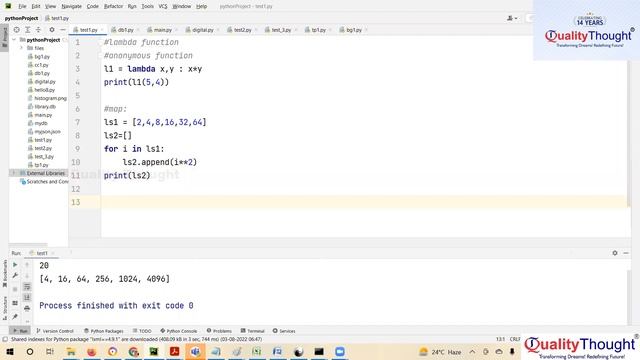Viewport: 640px width, 360px height.
Task: Click the up stack trace arrow in Run panel
Action: click(27, 265)
